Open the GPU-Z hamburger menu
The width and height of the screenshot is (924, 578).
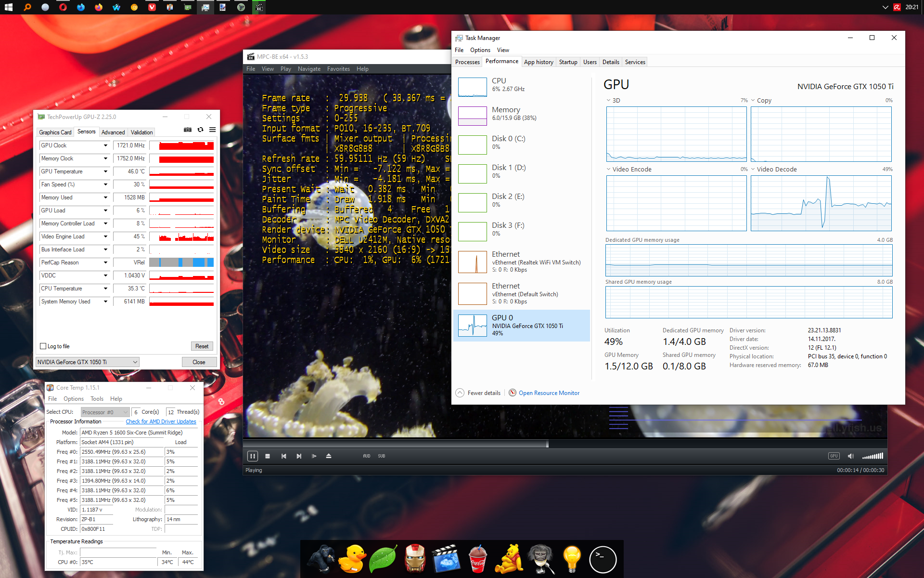tap(212, 130)
